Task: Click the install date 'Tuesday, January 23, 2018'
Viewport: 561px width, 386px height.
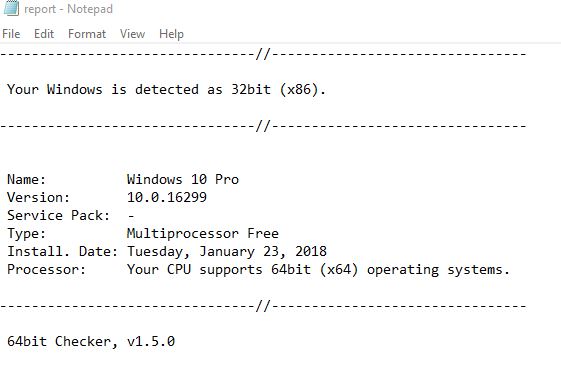Action: (227, 251)
